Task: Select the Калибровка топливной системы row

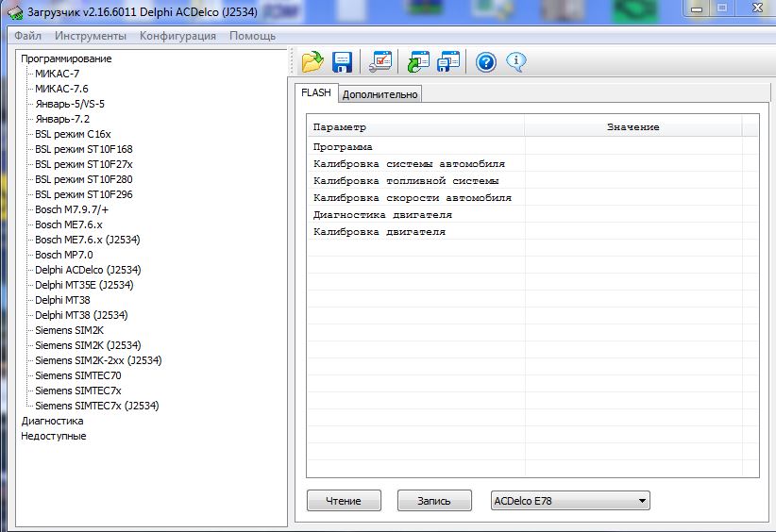Action: (x=532, y=180)
